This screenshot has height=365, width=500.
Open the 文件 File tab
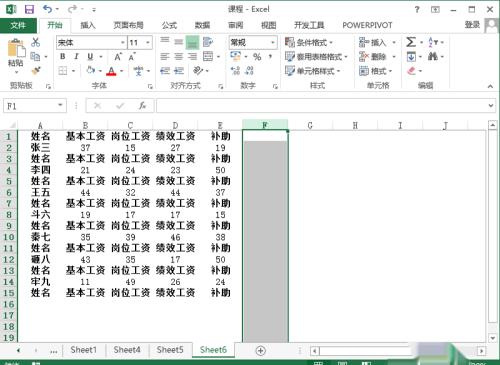[18, 25]
